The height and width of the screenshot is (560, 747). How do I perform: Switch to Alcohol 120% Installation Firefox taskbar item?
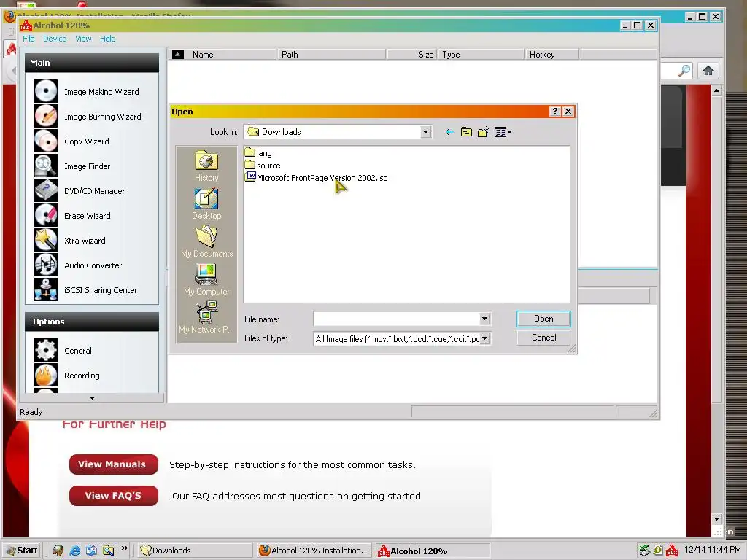(314, 551)
